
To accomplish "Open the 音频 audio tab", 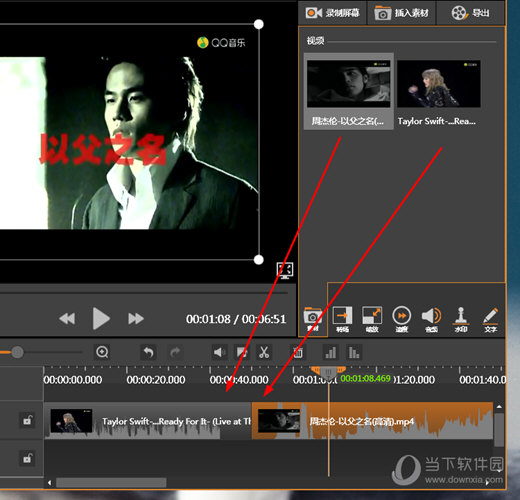I will [x=431, y=319].
